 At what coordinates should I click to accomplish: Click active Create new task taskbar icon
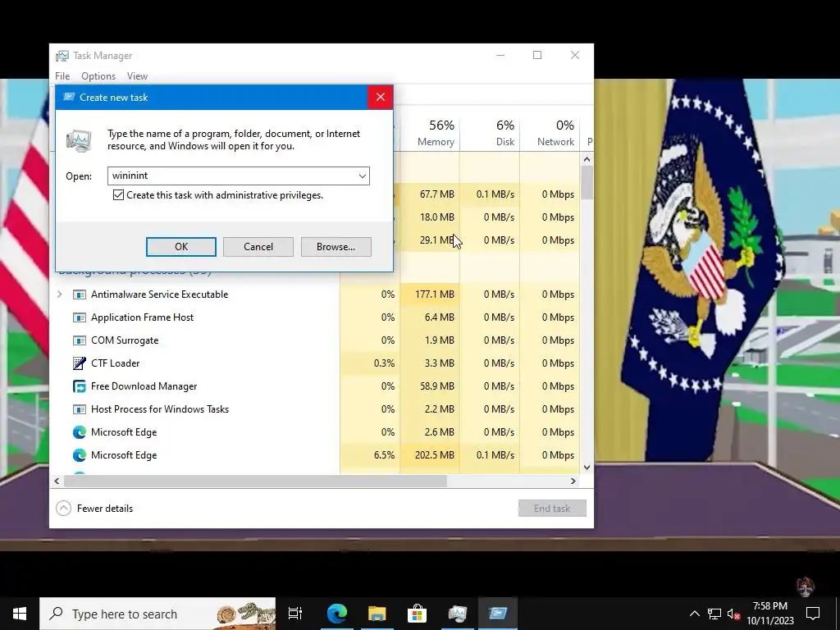click(498, 614)
